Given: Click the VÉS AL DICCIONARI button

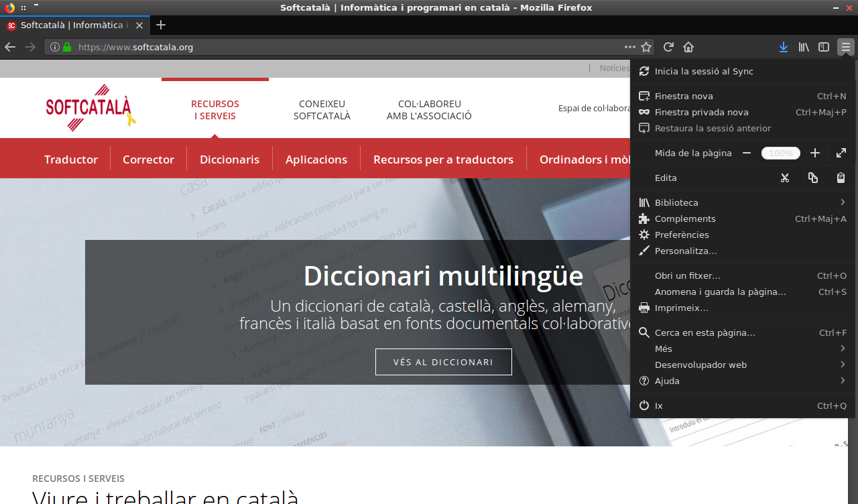Looking at the screenshot, I should pyautogui.click(x=443, y=362).
